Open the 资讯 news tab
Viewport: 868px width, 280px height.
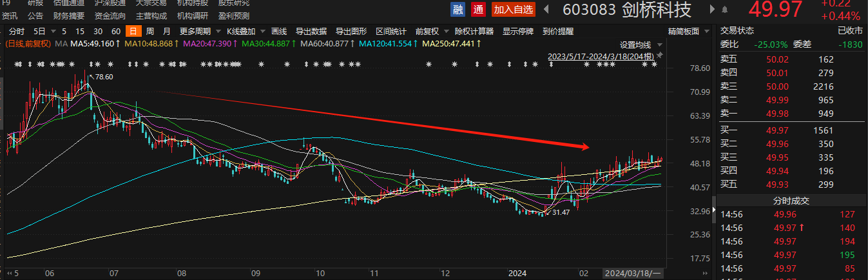click(10, 15)
